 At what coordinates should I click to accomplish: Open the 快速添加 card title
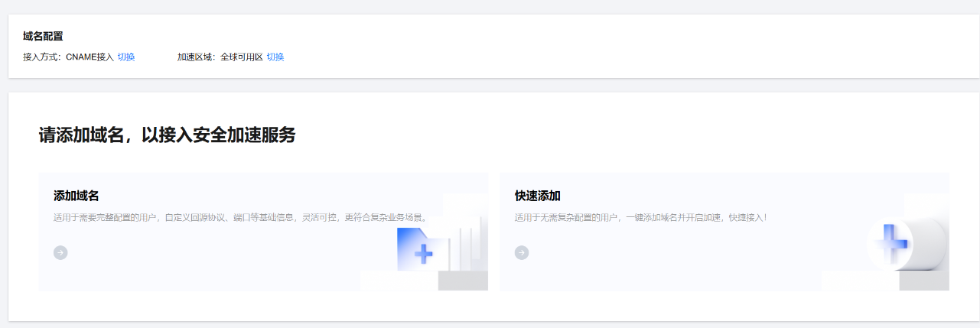click(x=538, y=196)
